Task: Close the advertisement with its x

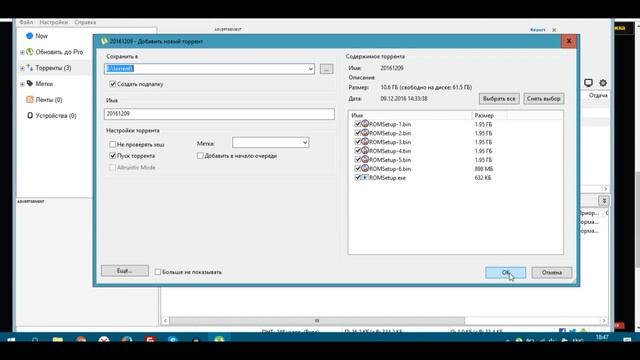Action: 554,30
